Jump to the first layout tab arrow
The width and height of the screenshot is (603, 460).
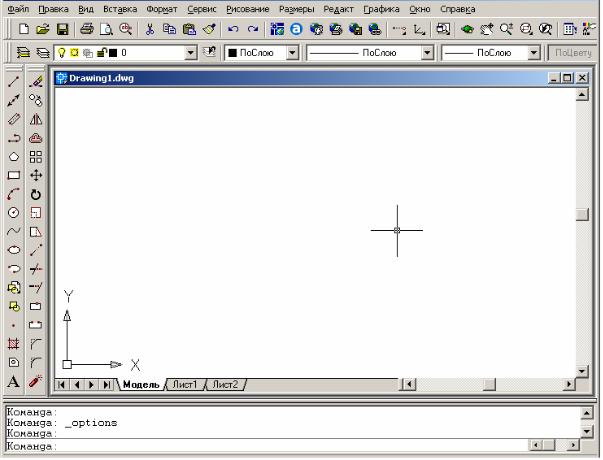62,385
